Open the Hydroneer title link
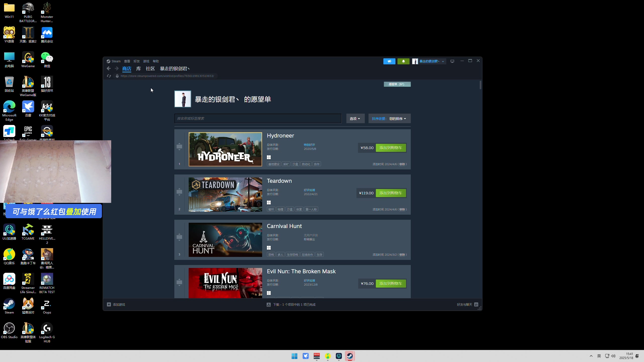Viewport: 644px width, 362px height. tap(280, 135)
